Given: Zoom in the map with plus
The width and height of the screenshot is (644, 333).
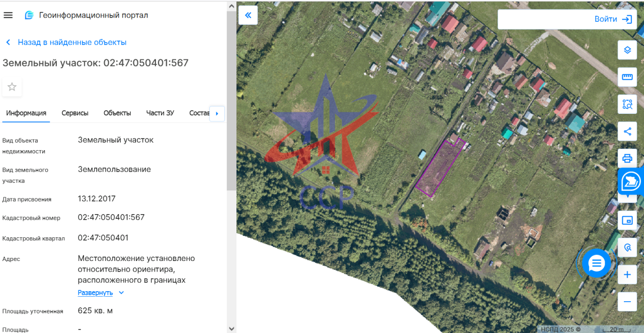Looking at the screenshot, I should point(627,275).
